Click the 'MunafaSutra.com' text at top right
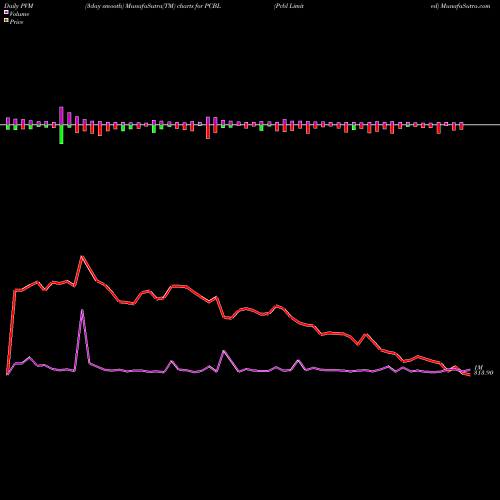 (x=465, y=6)
